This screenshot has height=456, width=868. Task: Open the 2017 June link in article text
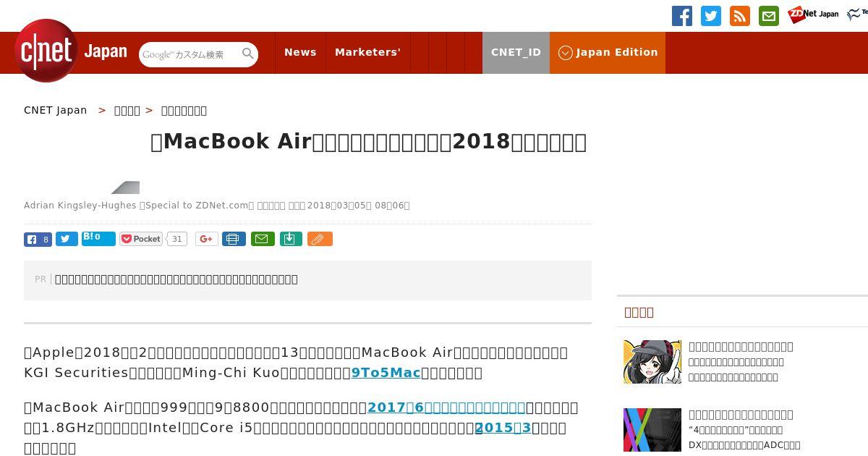pos(446,408)
